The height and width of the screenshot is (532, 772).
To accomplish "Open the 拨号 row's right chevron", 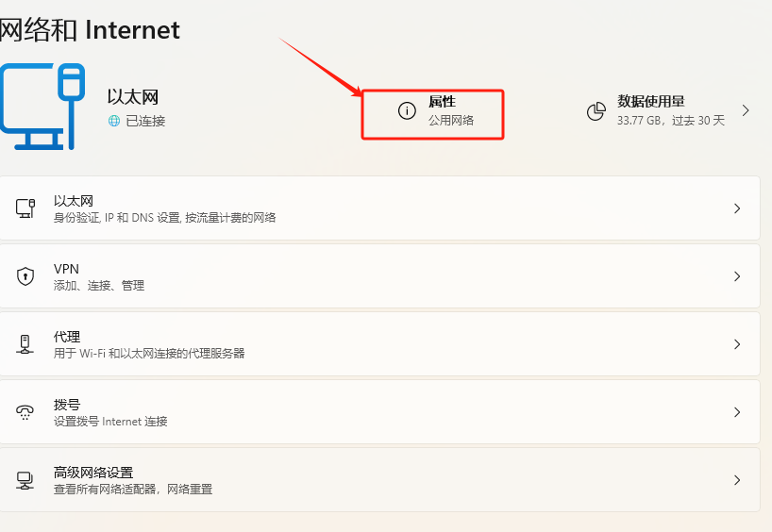I will pos(737,412).
